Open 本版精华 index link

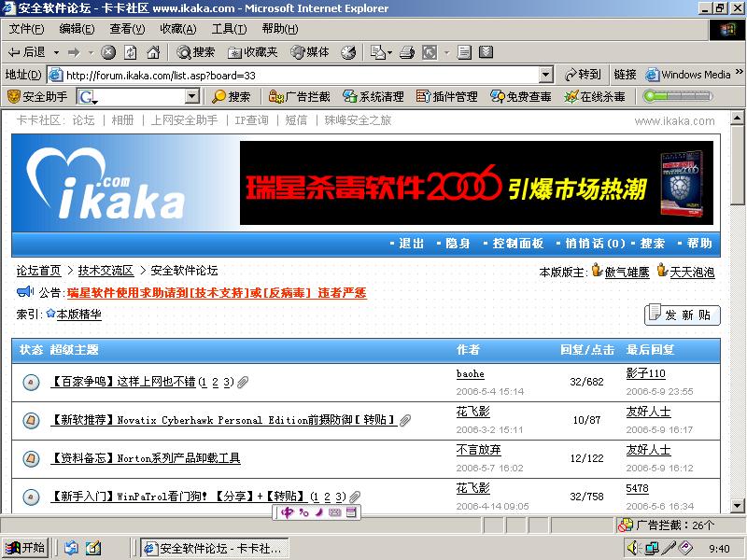pos(78,315)
